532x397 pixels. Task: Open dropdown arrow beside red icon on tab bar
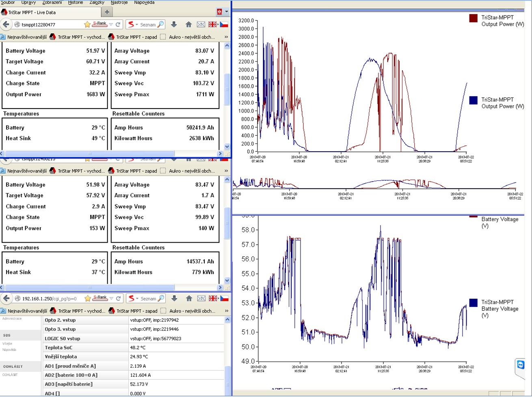(x=227, y=12)
